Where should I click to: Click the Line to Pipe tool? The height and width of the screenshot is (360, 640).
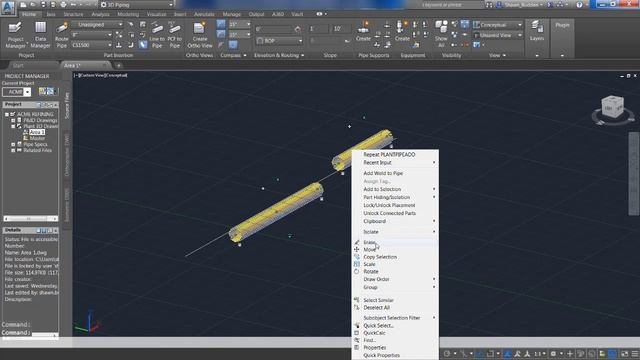[157, 35]
